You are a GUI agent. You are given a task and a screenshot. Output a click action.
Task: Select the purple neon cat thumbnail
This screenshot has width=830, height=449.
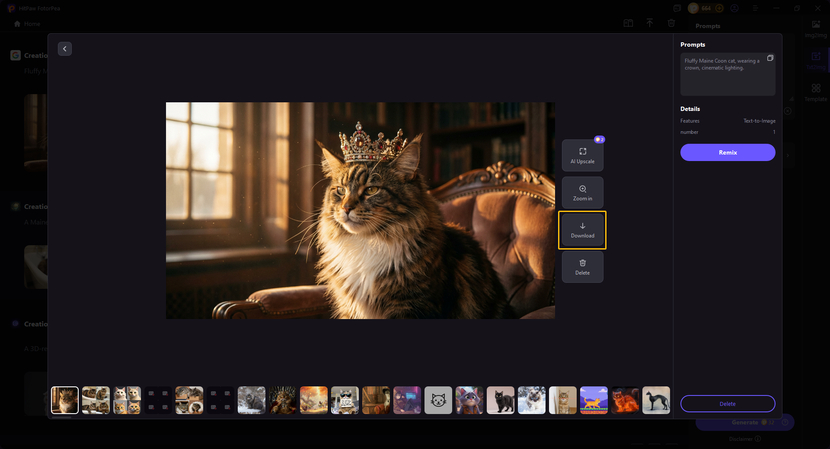pyautogui.click(x=407, y=400)
